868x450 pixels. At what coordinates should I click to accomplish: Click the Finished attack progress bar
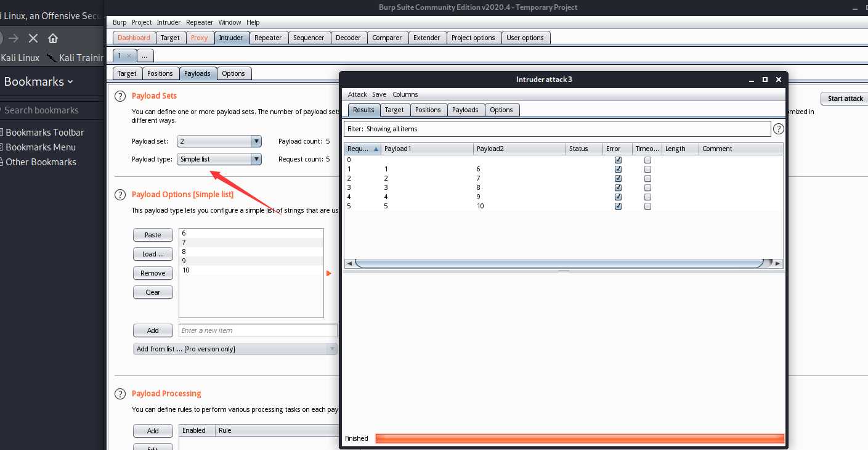coord(580,438)
